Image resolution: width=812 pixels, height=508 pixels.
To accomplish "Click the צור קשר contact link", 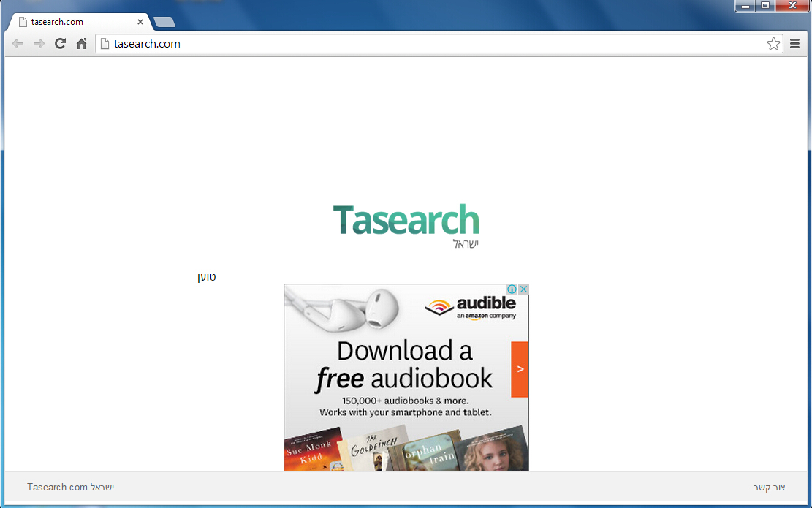I will coord(769,488).
